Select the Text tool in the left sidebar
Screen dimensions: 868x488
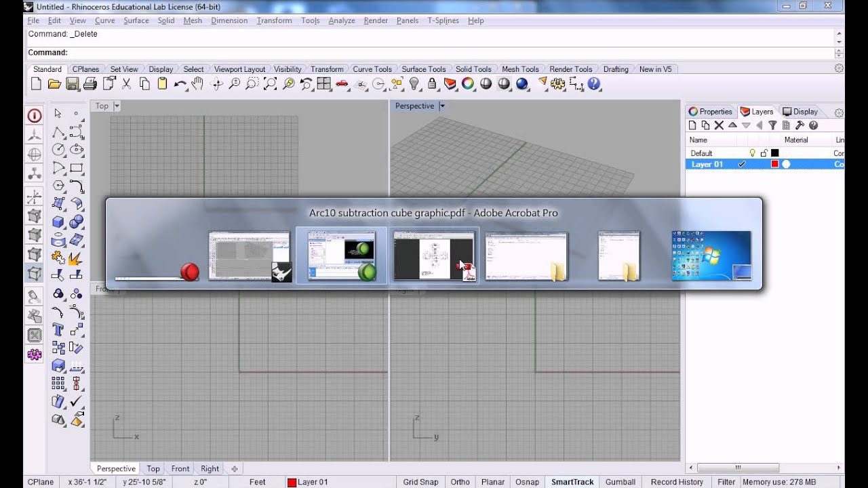(58, 330)
